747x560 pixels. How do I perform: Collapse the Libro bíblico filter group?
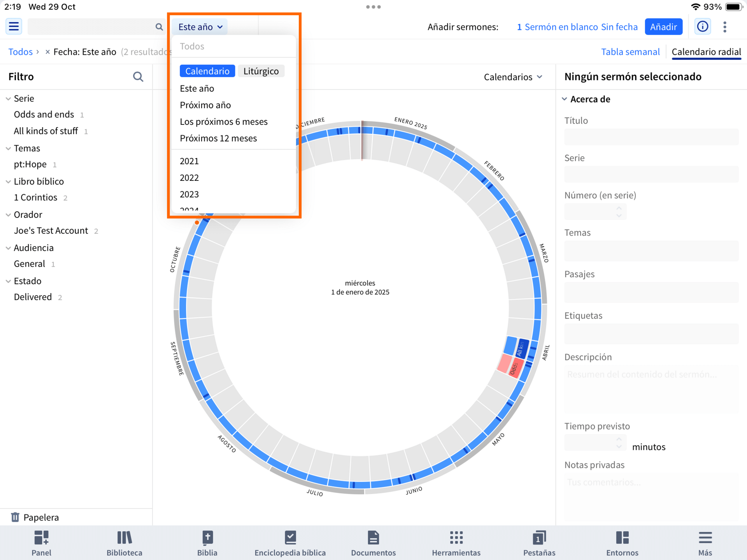8,182
